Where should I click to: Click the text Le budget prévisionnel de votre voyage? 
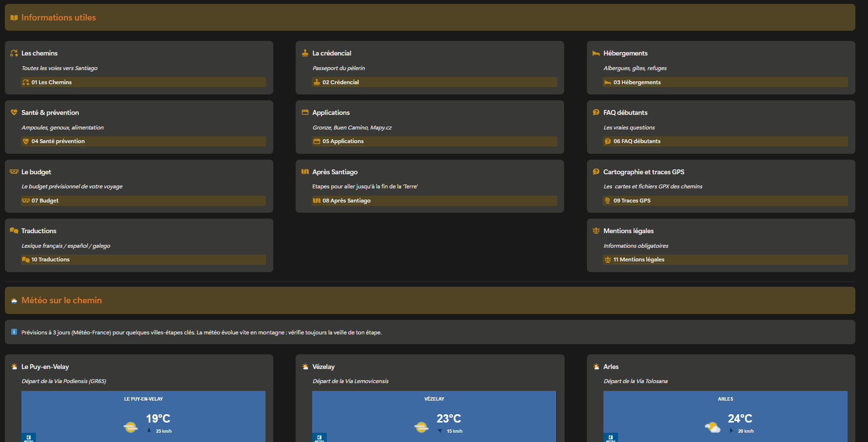coord(72,186)
